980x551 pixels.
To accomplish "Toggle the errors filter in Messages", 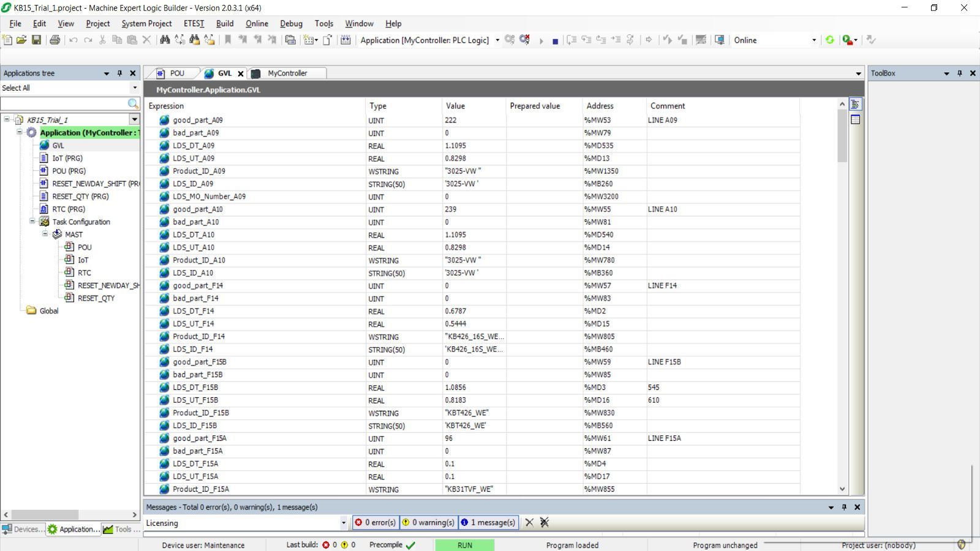I will click(375, 522).
